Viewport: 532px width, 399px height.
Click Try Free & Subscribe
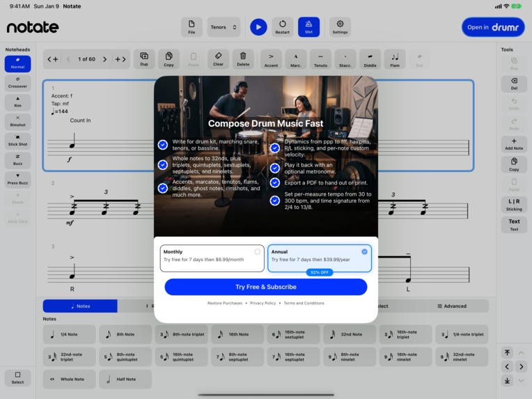[x=266, y=287]
